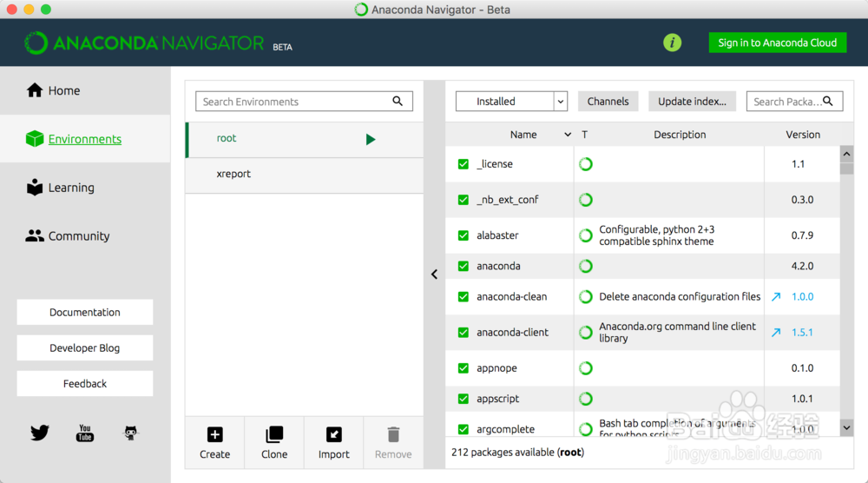
Task: Click the Name column sort chevron
Action: coord(568,135)
